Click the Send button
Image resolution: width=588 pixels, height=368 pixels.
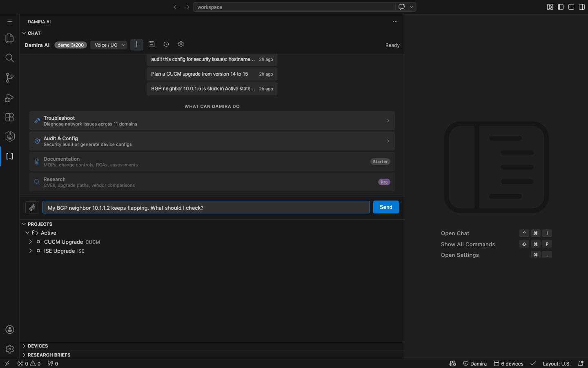[x=386, y=207]
